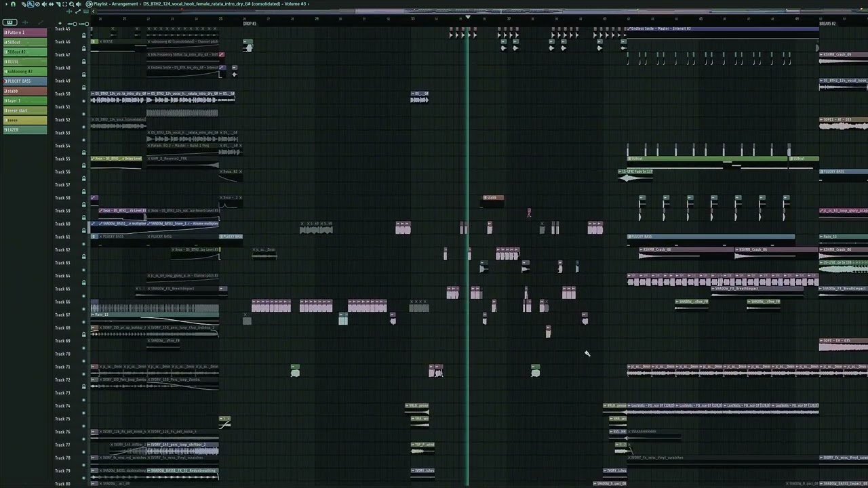Toggle the mute switch on Track 50

pos(84,100)
